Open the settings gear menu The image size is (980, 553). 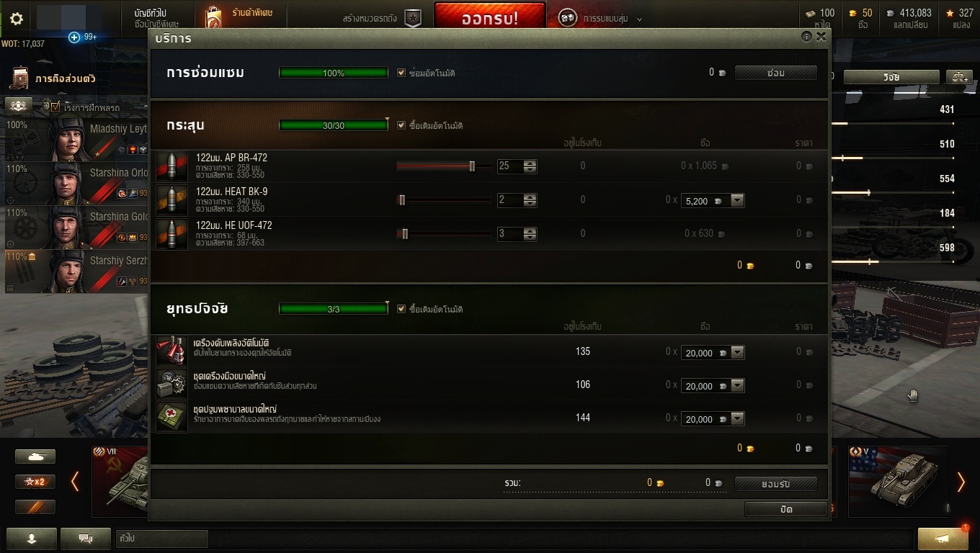[x=16, y=19]
